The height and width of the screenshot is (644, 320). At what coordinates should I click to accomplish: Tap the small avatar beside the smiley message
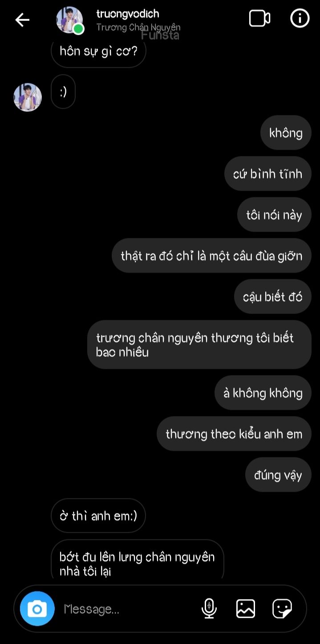[x=28, y=97]
